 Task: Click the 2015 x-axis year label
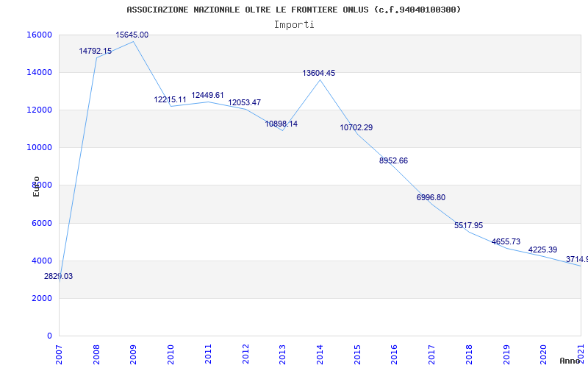(x=357, y=354)
